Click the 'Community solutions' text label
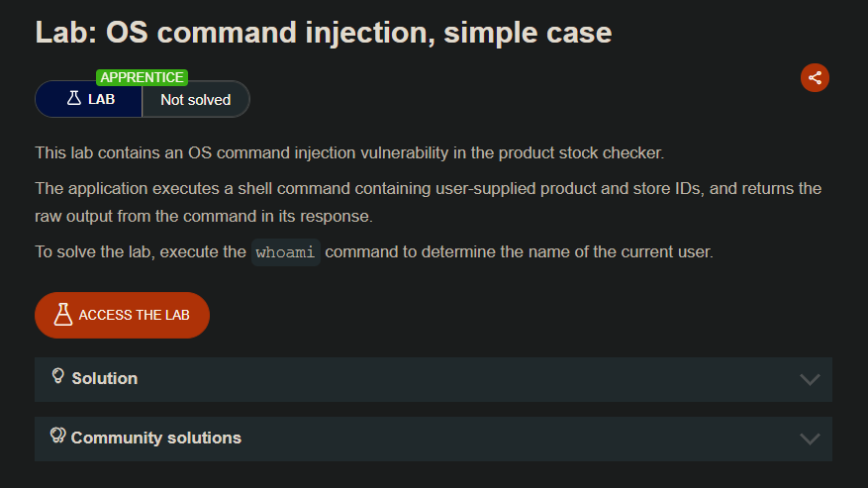The image size is (868, 488). [x=155, y=439]
